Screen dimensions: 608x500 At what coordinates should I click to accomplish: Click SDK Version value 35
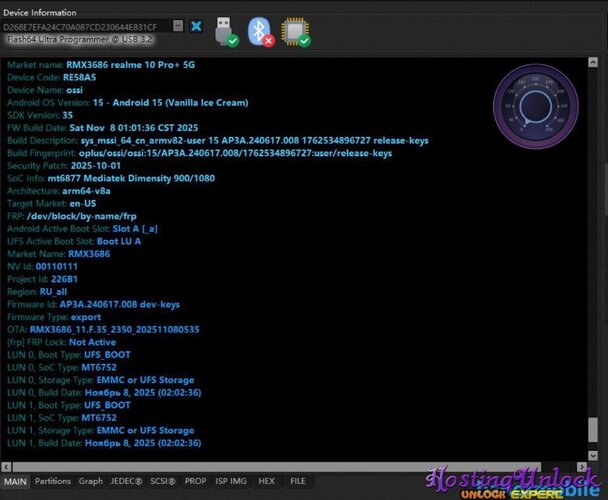click(x=67, y=115)
